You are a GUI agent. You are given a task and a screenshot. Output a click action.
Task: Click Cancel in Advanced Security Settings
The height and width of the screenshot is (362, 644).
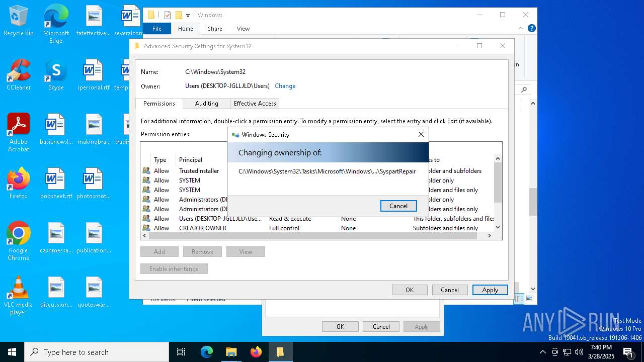tap(450, 290)
